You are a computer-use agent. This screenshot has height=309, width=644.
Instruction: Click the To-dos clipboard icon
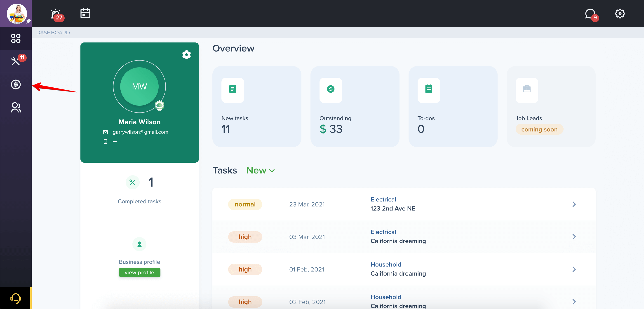point(428,89)
